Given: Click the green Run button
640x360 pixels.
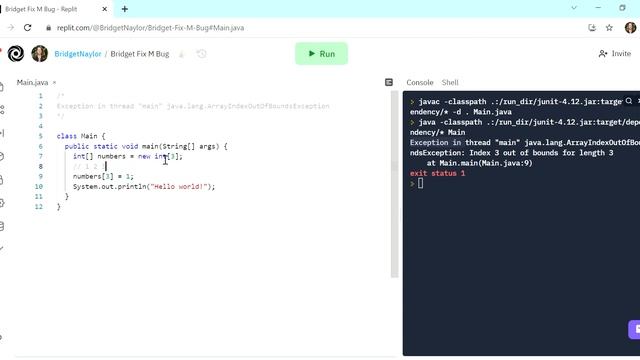Looking at the screenshot, I should pos(321,53).
